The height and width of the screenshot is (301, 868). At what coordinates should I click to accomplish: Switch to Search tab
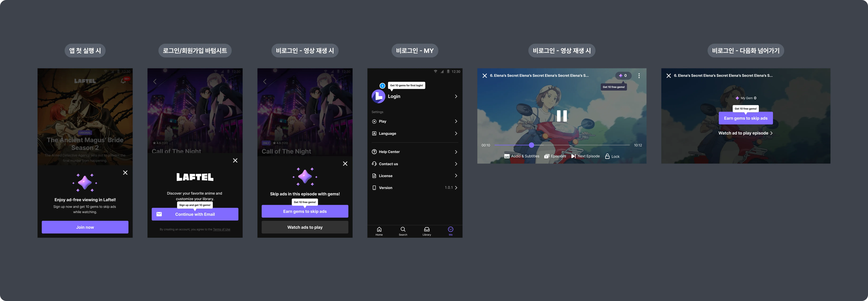click(403, 232)
